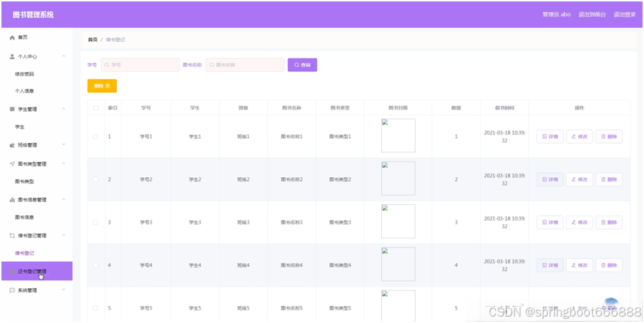
Task: Click 退出登录 in the header
Action: coord(625,14)
